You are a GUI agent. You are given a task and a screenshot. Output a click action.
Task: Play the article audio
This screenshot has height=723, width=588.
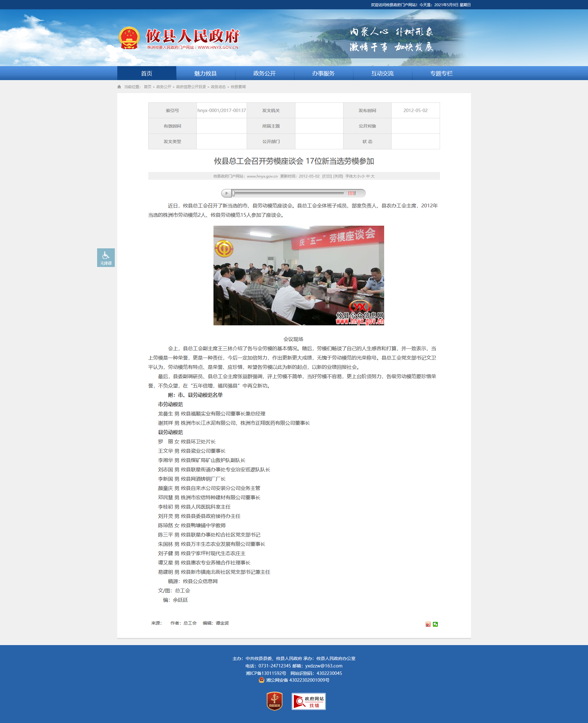coord(226,193)
